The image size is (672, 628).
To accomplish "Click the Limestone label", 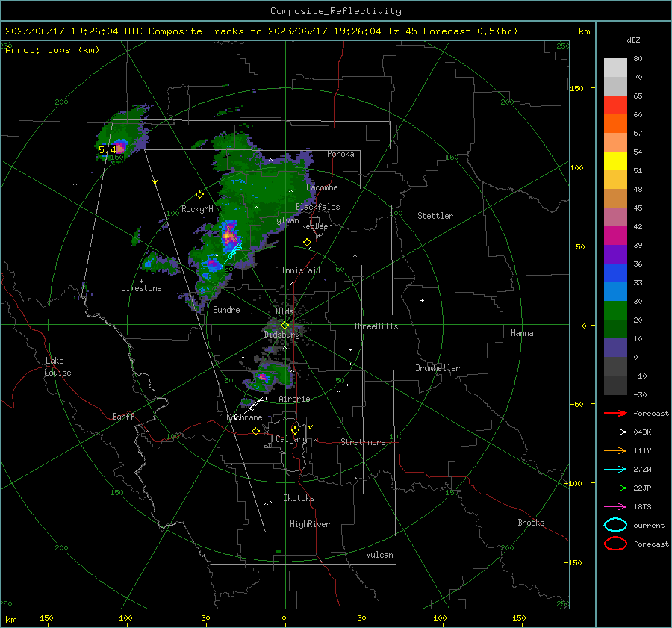I will click(141, 288).
